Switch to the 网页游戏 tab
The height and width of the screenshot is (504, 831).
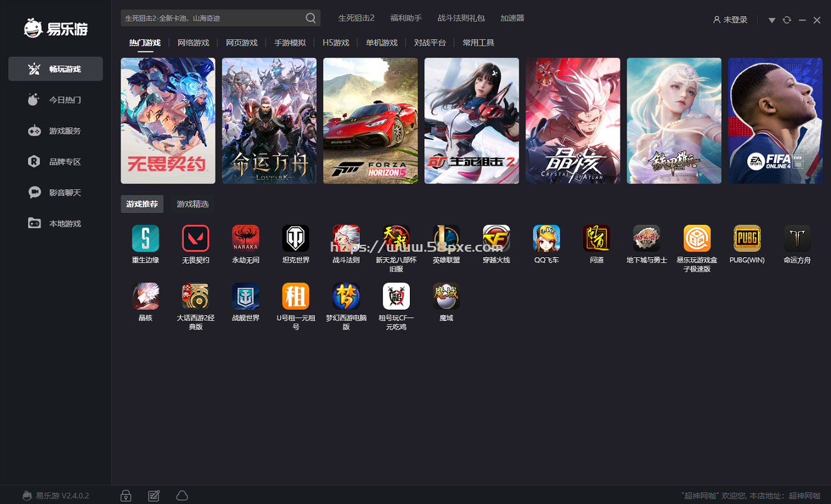(241, 43)
